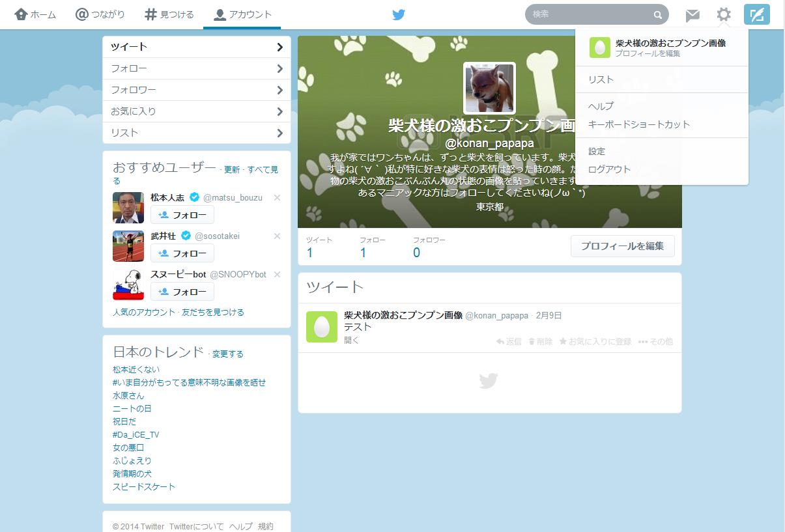Open trend スピードスケート
This screenshot has height=532, width=785.
click(144, 487)
